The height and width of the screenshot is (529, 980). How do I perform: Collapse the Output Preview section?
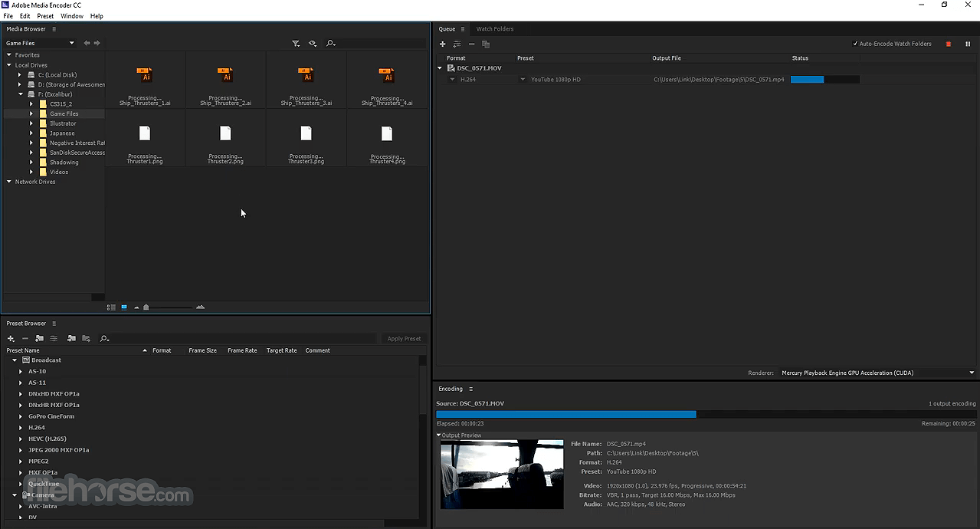[x=439, y=435]
